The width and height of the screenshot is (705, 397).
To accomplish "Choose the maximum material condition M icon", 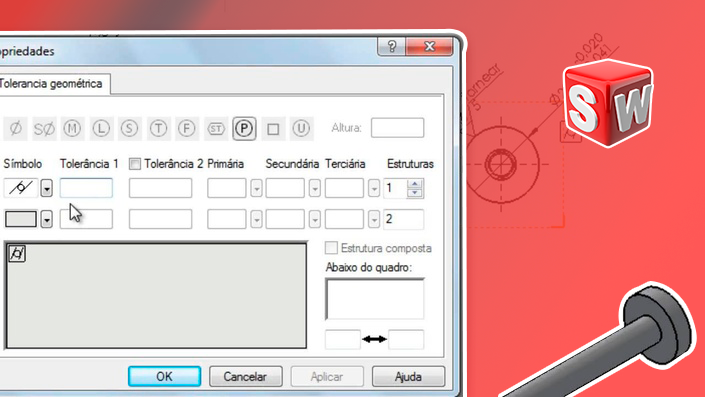I will 72,129.
